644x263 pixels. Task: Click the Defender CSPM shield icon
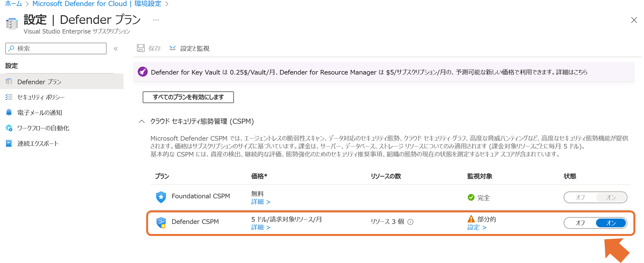[x=161, y=223]
